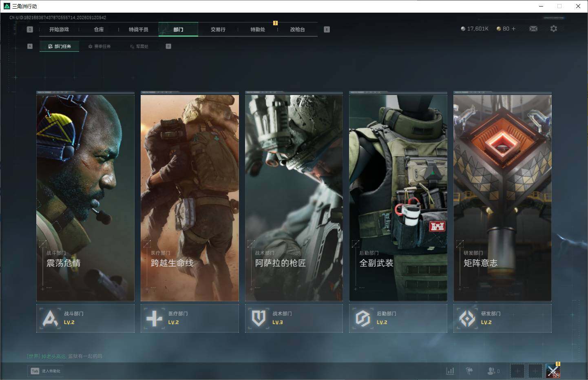Add currency via the plus beside 80
The width and height of the screenshot is (588, 380).
click(x=513, y=29)
